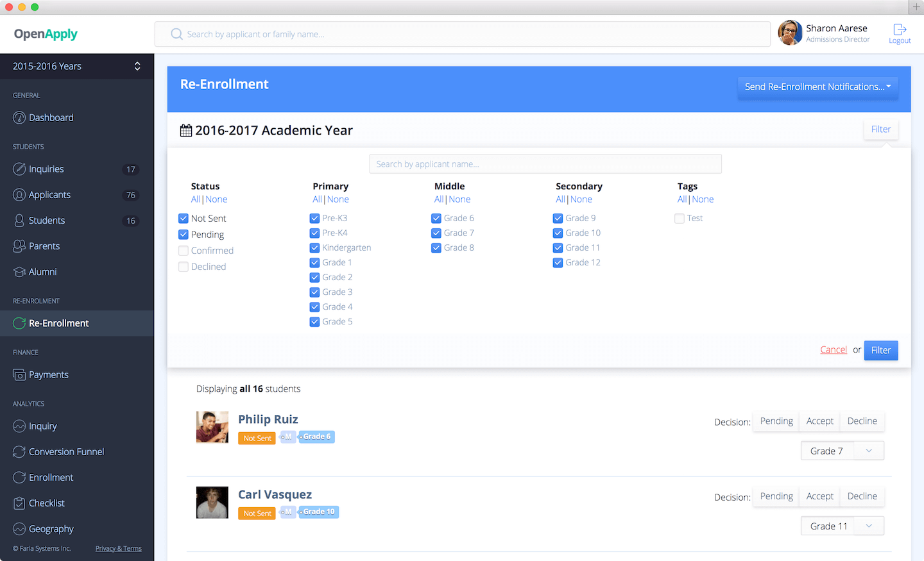Open the Conversion Funnel analytics icon

(x=19, y=452)
